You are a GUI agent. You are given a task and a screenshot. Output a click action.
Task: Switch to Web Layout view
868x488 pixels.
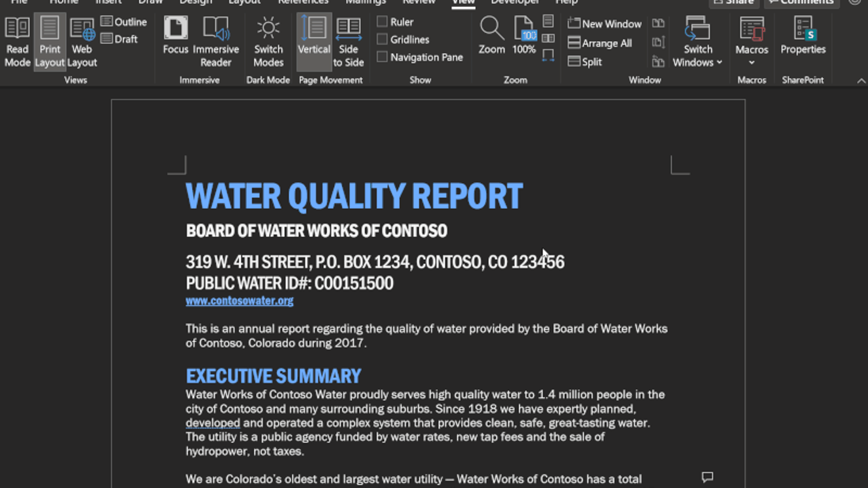point(82,42)
